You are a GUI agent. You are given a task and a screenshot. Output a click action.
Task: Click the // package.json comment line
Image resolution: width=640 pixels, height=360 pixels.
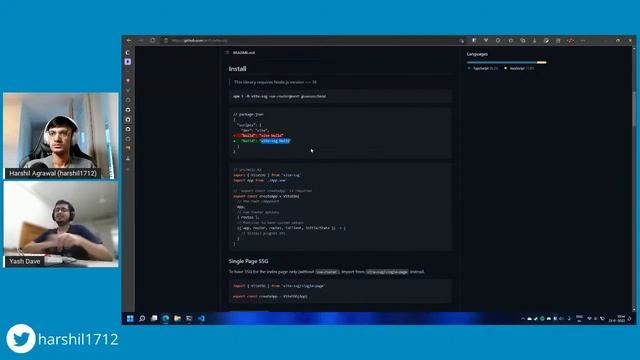[x=248, y=114]
